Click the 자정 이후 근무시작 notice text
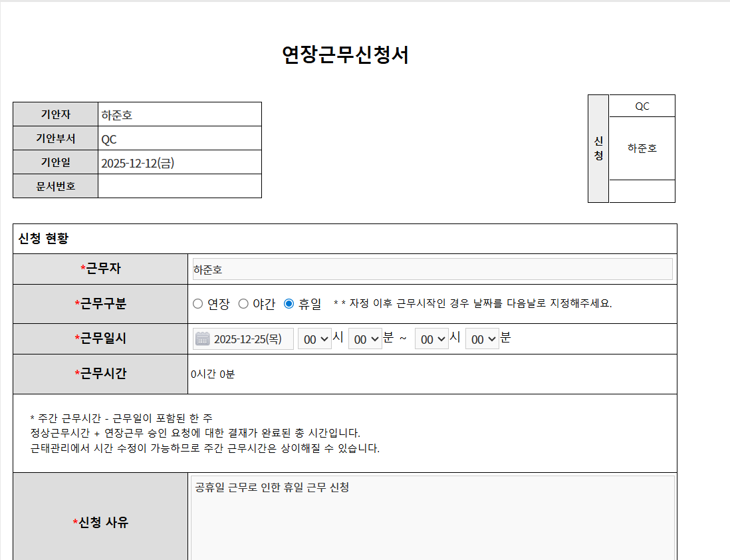This screenshot has height=560, width=730. pyautogui.click(x=473, y=303)
